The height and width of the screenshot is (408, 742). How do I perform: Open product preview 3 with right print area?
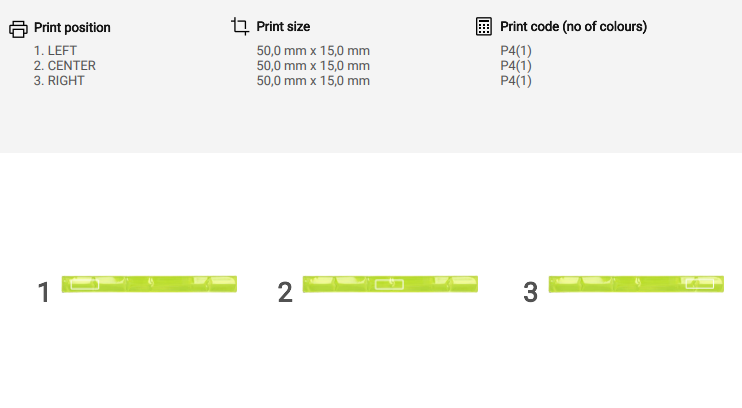click(635, 284)
